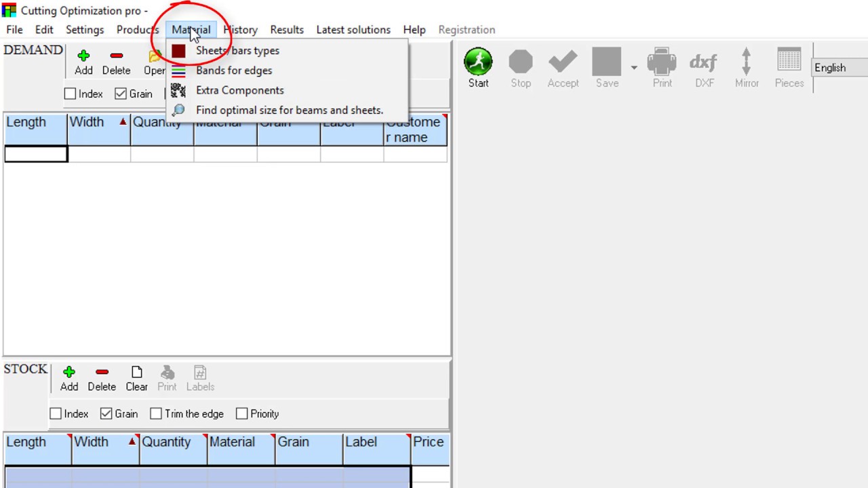The width and height of the screenshot is (868, 488).
Task: Toggle Index checkbox in DEMAND panel
Action: click(x=70, y=94)
